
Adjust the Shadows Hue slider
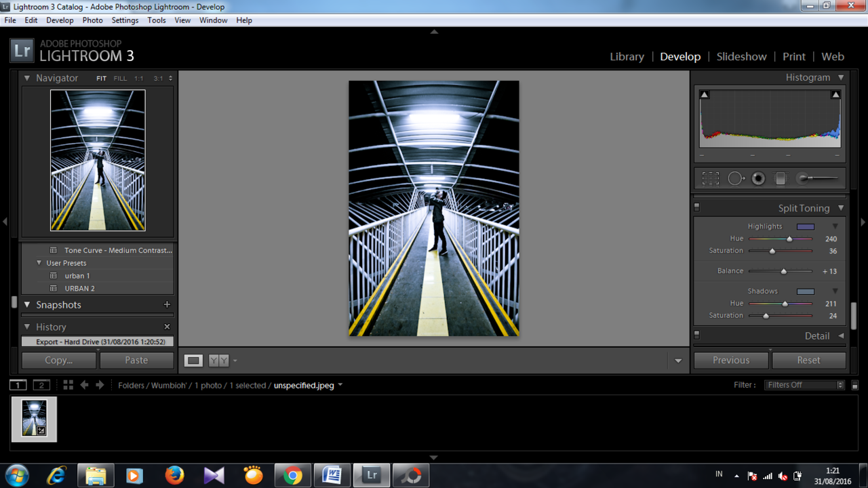coord(785,304)
